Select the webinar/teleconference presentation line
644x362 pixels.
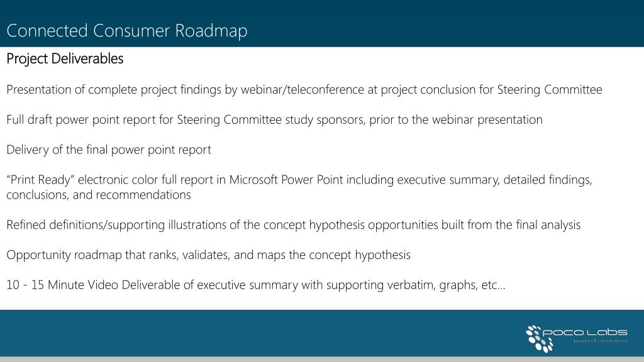click(x=304, y=90)
